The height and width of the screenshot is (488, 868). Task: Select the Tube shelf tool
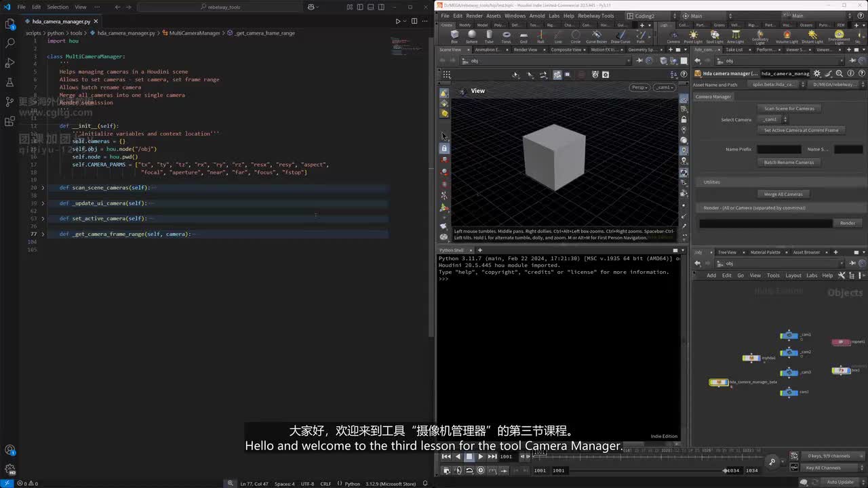489,37
